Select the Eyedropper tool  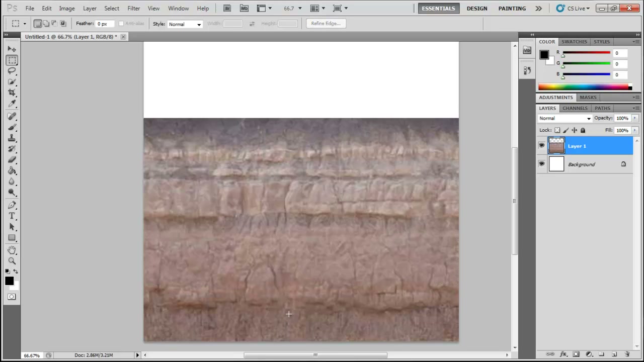[12, 104]
